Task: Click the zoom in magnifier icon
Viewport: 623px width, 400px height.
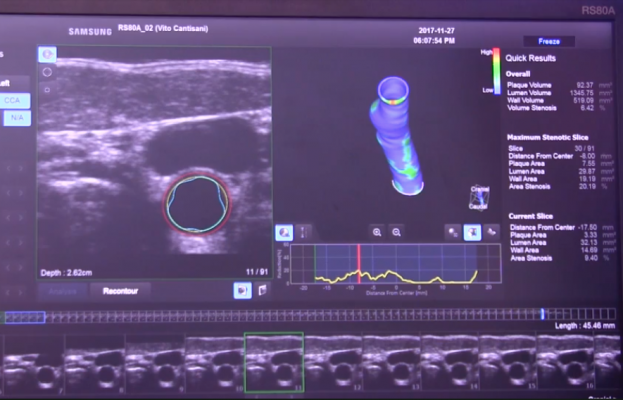Action: (x=377, y=232)
